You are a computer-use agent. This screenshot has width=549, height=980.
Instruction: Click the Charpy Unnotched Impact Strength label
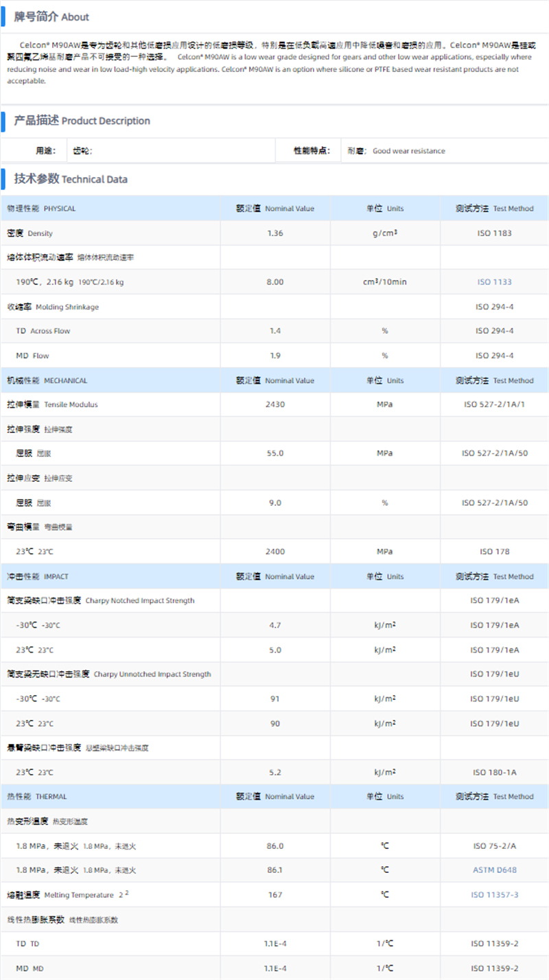click(108, 675)
